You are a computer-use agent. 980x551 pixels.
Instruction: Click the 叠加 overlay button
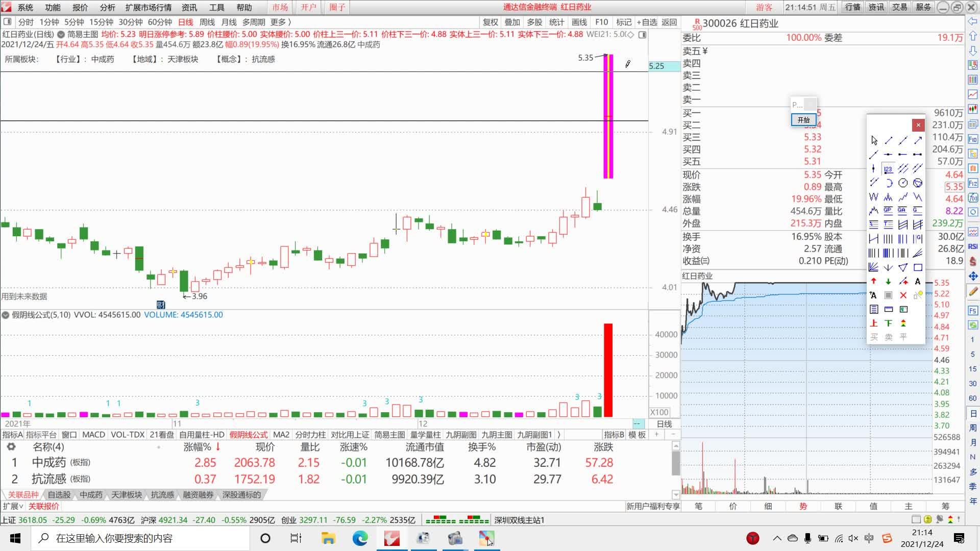click(512, 22)
